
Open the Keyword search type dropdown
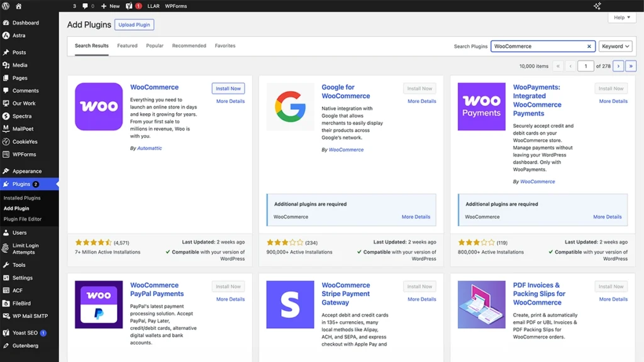615,47
